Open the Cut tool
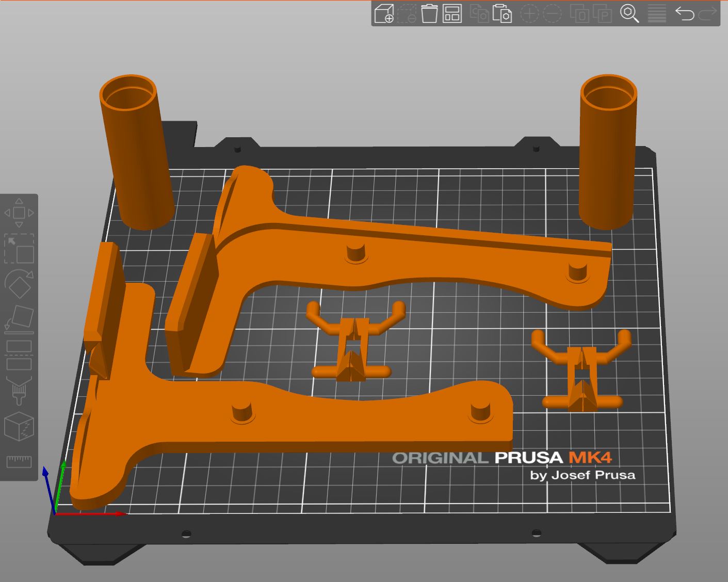 [19, 355]
